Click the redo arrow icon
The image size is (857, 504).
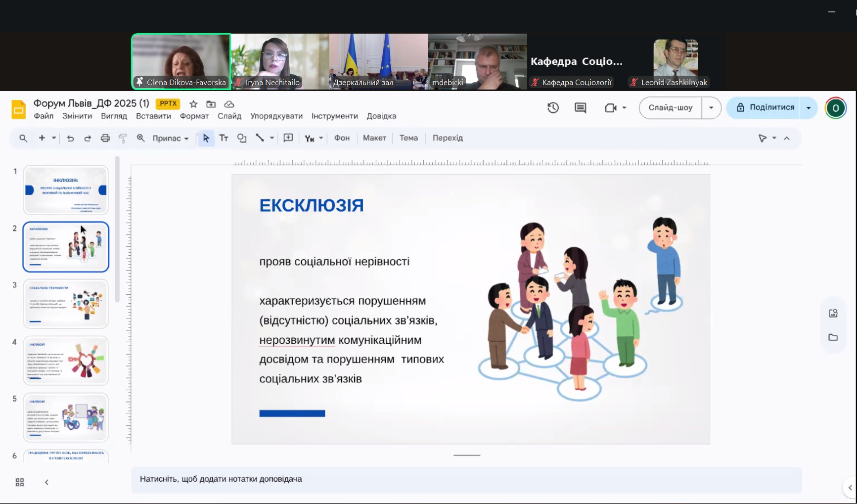88,138
